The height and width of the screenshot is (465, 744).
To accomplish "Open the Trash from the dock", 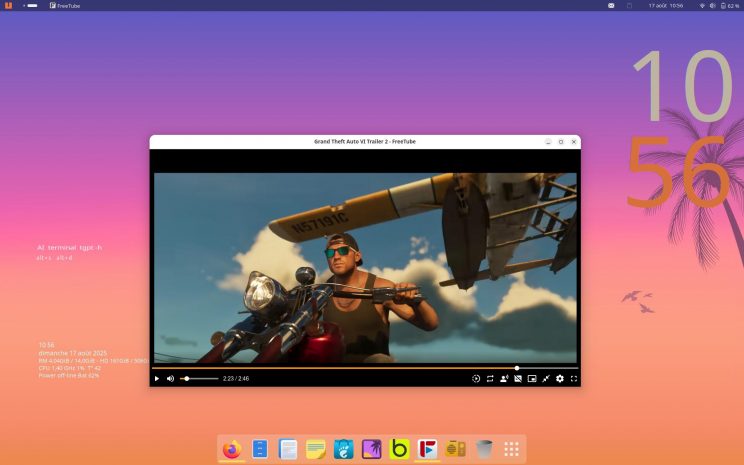I will 484,449.
